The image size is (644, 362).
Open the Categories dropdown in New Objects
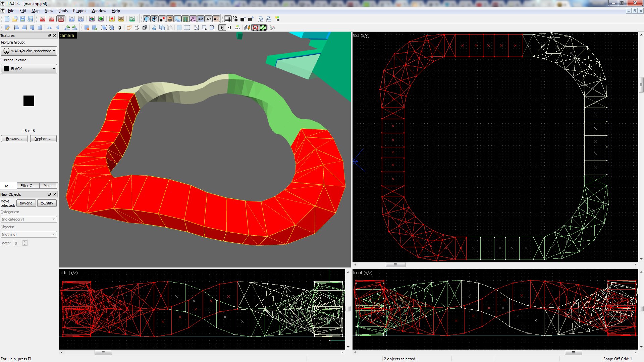click(29, 219)
